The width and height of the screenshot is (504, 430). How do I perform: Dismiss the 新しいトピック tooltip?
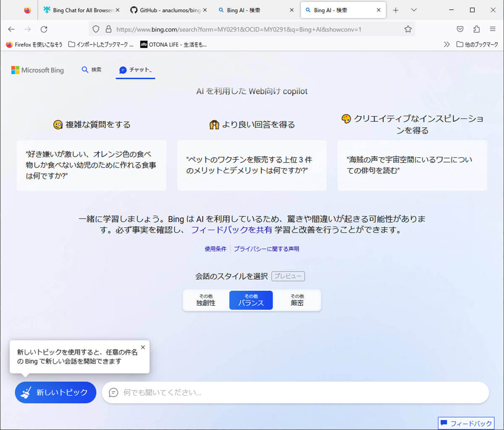pyautogui.click(x=143, y=347)
